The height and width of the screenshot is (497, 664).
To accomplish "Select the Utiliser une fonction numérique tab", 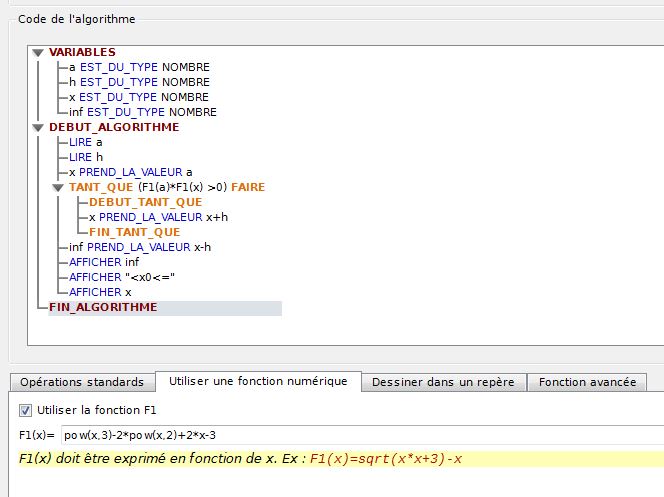I will pos(258,381).
